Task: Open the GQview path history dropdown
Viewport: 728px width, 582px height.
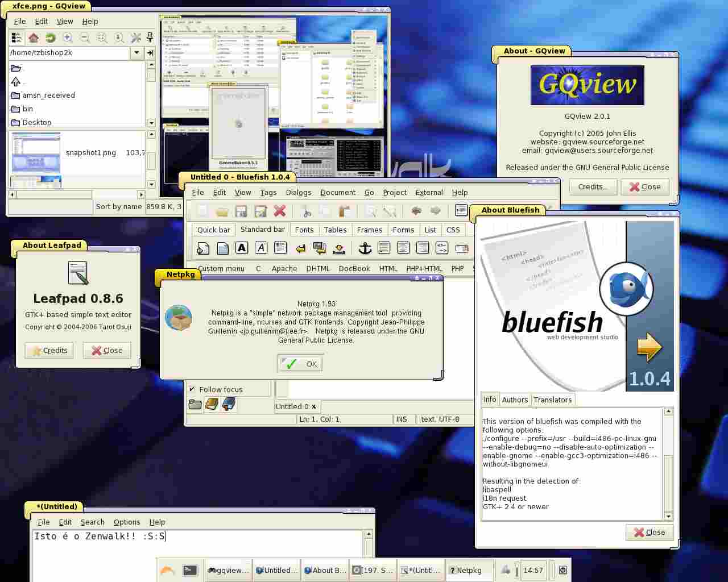Action: tap(137, 53)
